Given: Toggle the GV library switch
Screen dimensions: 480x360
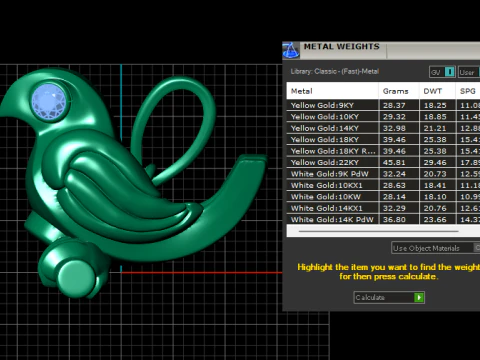Looking at the screenshot, I should click(x=442, y=72).
